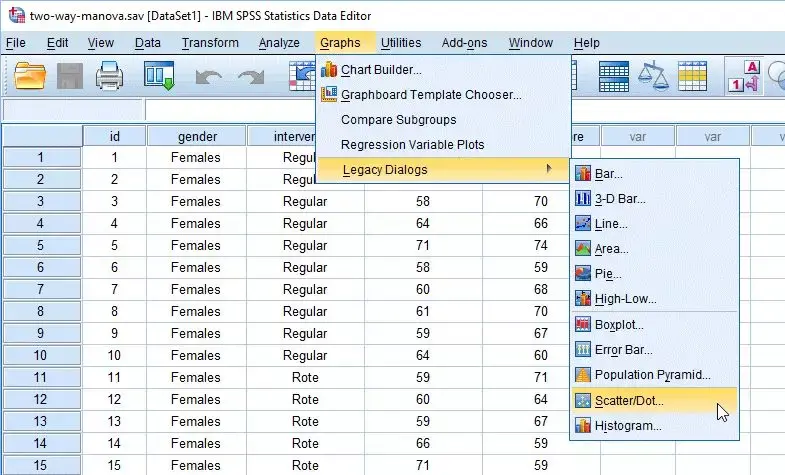Viewport: 785px width, 475px height.
Task: Click the Weight Cases scales icon
Action: (x=653, y=76)
